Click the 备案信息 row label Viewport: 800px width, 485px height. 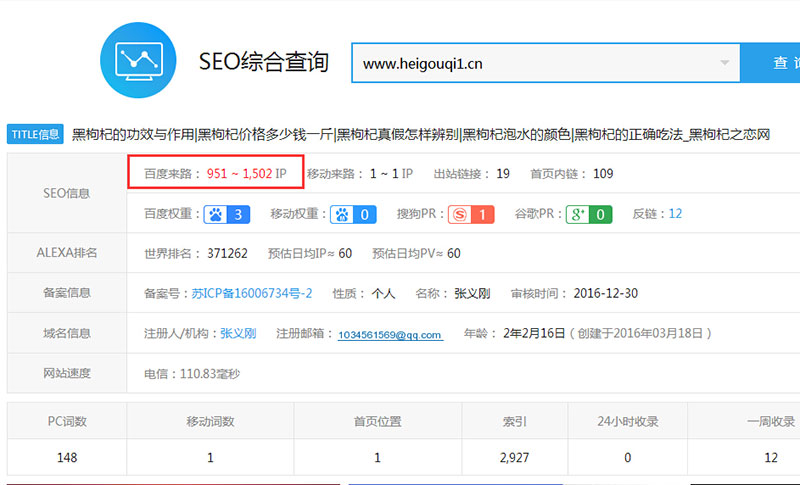pos(67,293)
